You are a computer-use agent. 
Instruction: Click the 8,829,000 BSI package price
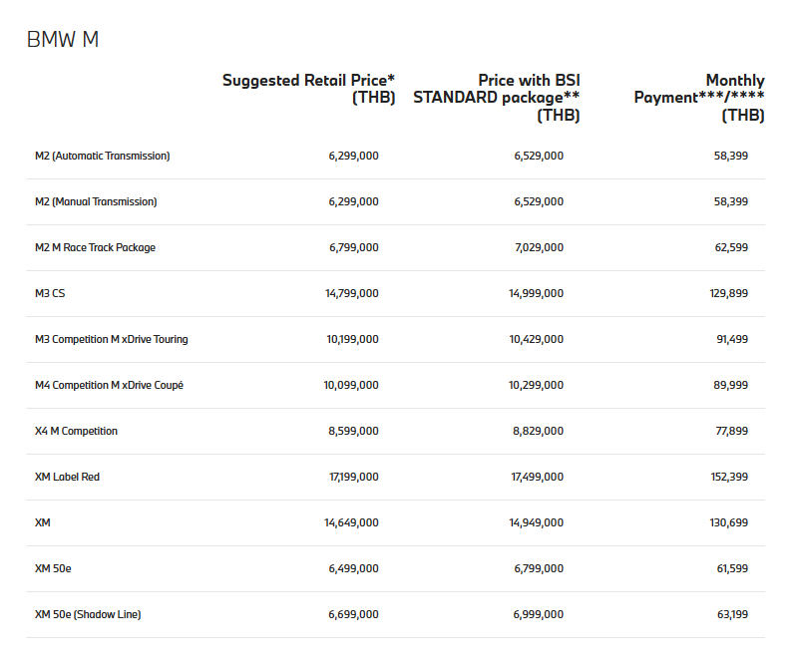click(538, 431)
